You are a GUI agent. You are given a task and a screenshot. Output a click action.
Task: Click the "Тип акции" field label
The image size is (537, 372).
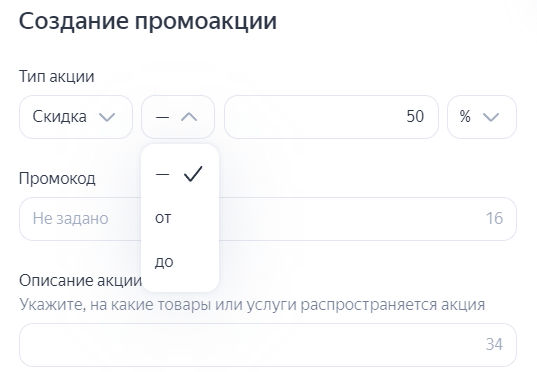click(x=57, y=76)
